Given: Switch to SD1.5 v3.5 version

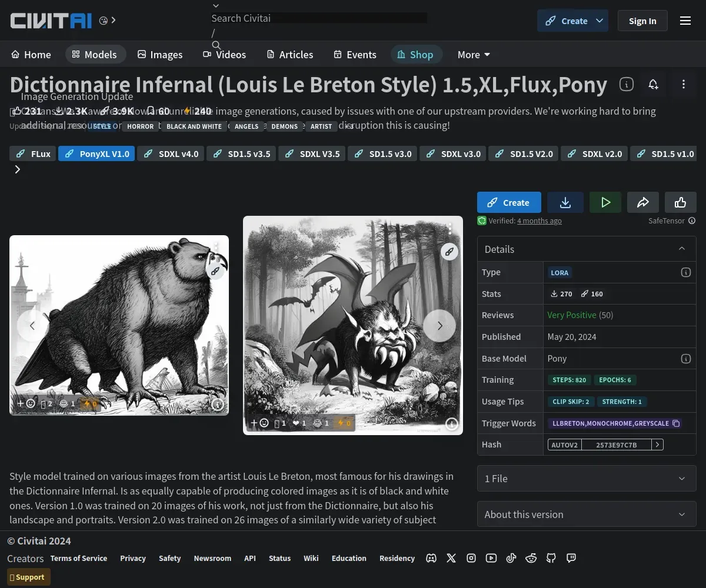Looking at the screenshot, I should [241, 153].
